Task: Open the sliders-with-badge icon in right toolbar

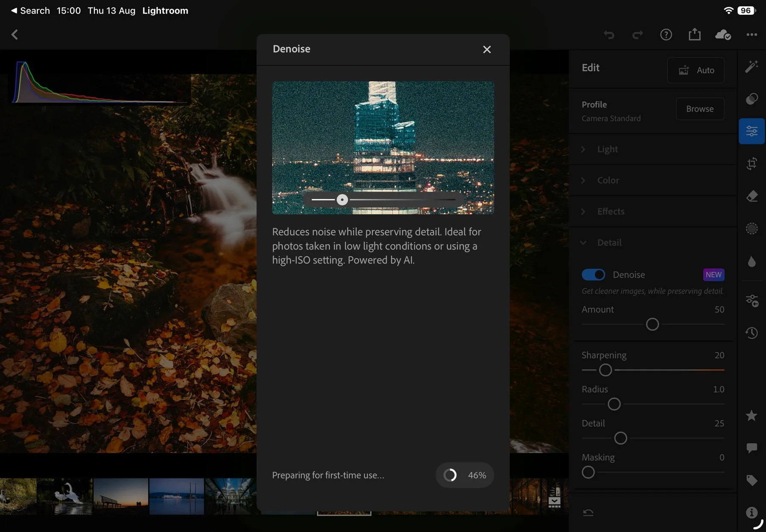Action: (752, 301)
